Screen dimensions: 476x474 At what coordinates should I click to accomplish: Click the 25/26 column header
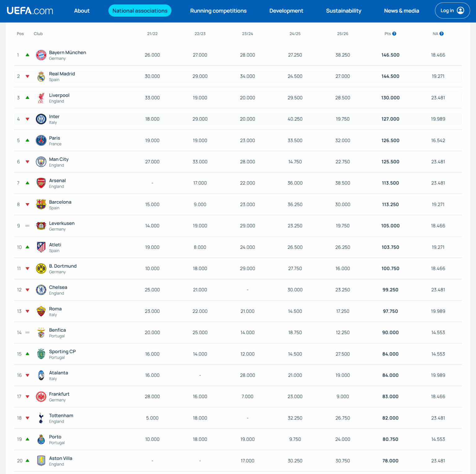343,33
